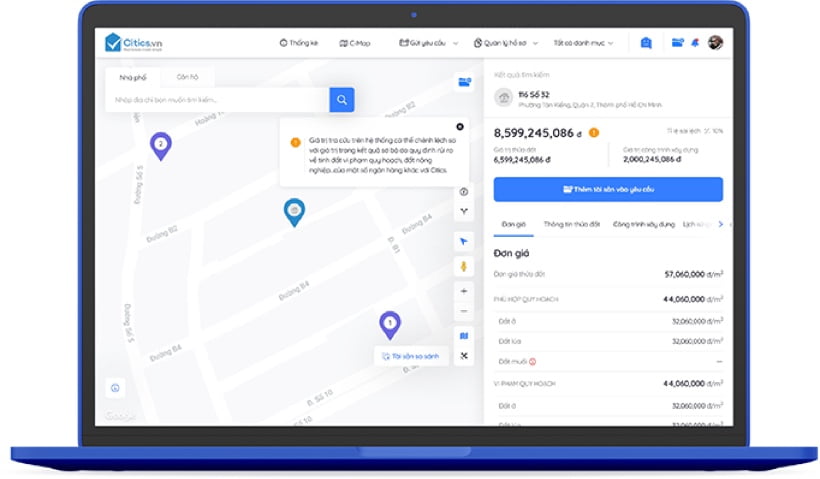Switch to the Thông tin thửa đất tab
The width and height of the screenshot is (820, 479).
coord(571,224)
